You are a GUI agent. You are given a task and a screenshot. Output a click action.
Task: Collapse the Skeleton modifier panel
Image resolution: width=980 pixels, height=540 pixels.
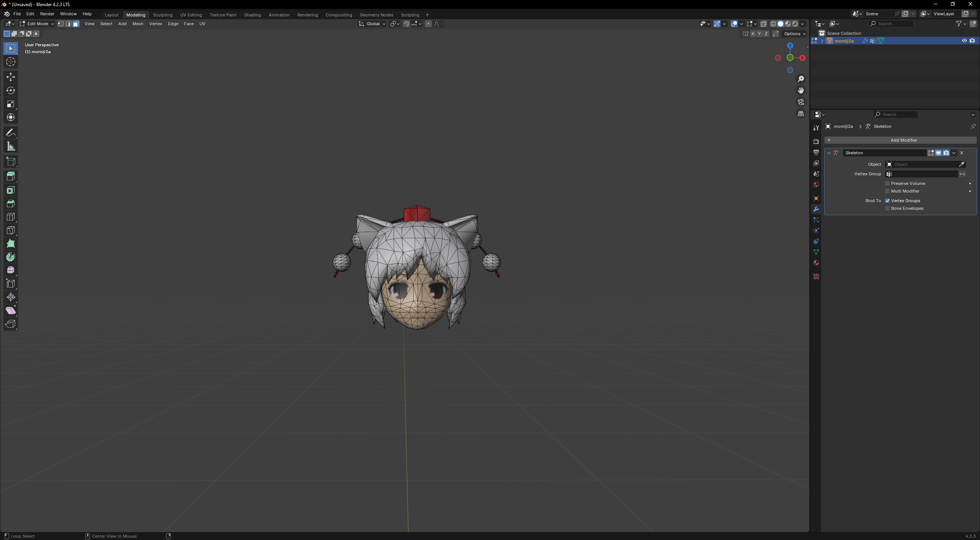[x=829, y=153]
